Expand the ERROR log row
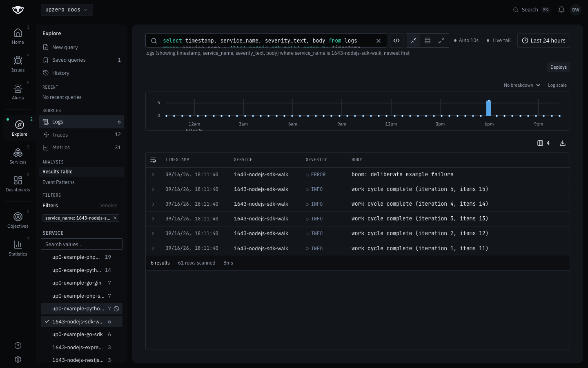This screenshot has height=368, width=588. [153, 175]
